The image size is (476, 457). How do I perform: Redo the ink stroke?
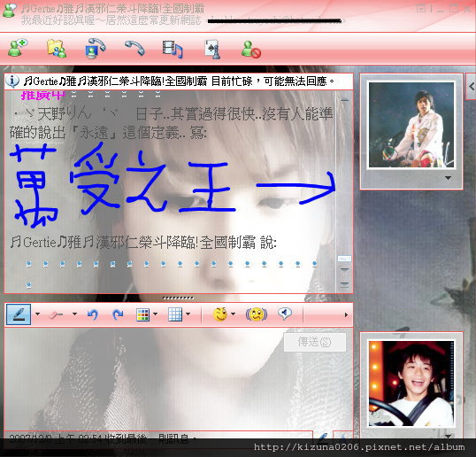pos(118,314)
